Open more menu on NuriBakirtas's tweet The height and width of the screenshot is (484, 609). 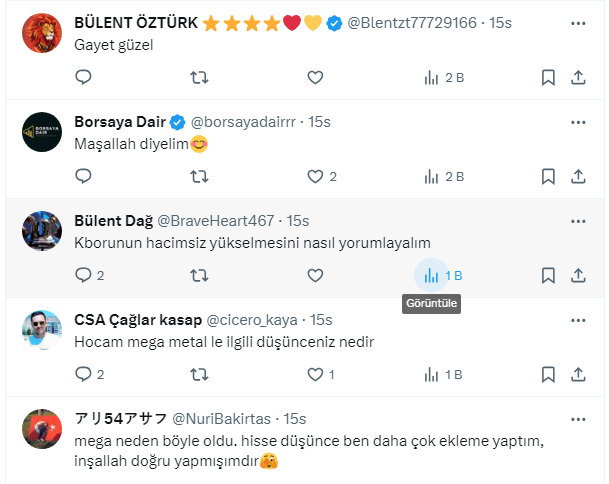(x=578, y=418)
